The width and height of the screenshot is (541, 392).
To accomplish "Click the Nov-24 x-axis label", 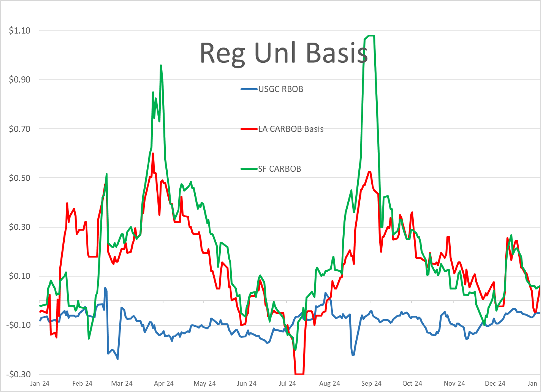I will click(454, 383).
